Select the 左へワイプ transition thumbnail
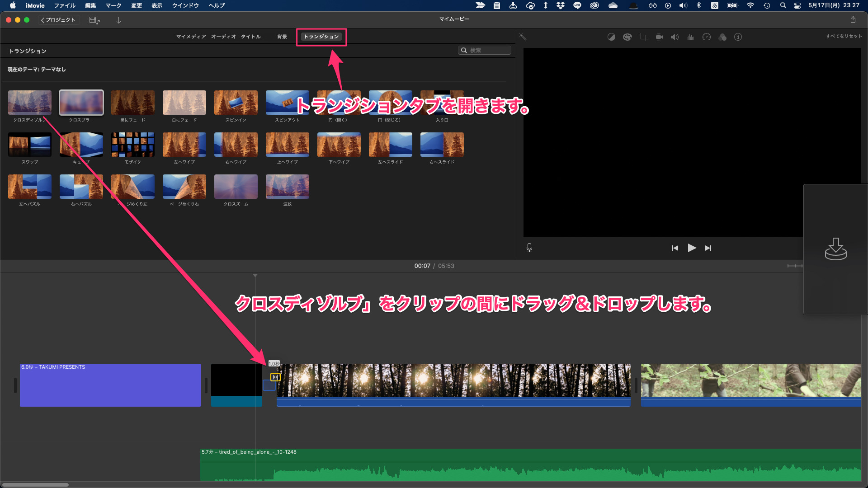The image size is (868, 488). [x=184, y=145]
